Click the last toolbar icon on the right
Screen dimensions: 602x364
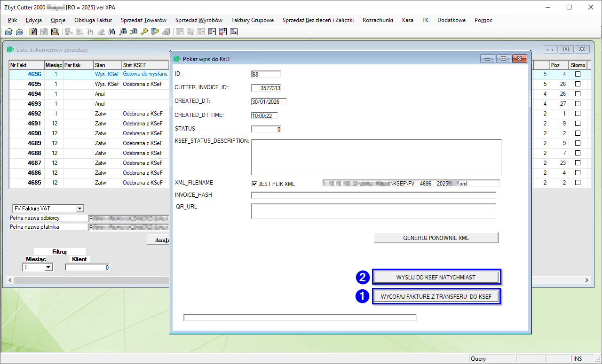click(234, 32)
